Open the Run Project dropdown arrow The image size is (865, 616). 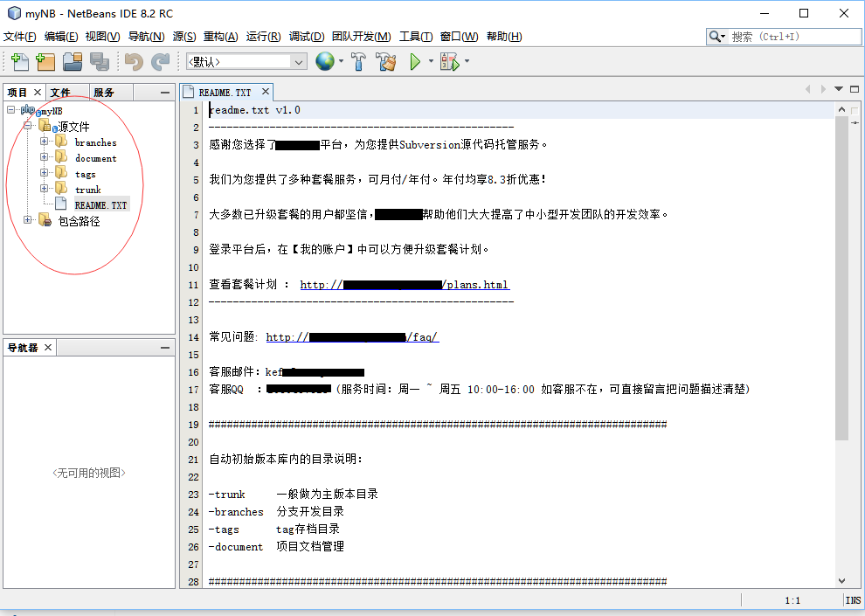(x=431, y=61)
